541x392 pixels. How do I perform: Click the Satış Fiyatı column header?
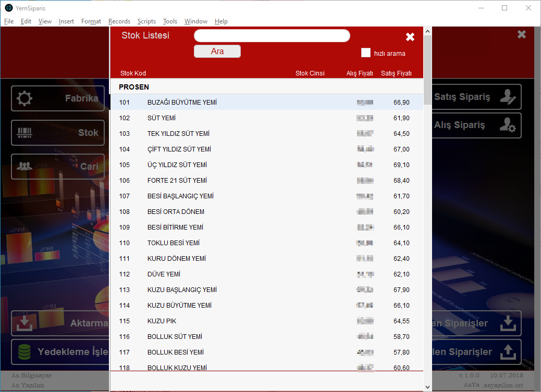[396, 73]
